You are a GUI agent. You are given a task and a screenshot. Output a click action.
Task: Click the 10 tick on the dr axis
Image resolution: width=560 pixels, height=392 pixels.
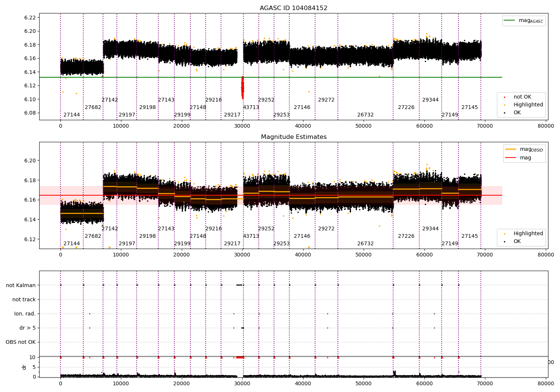coord(32,357)
